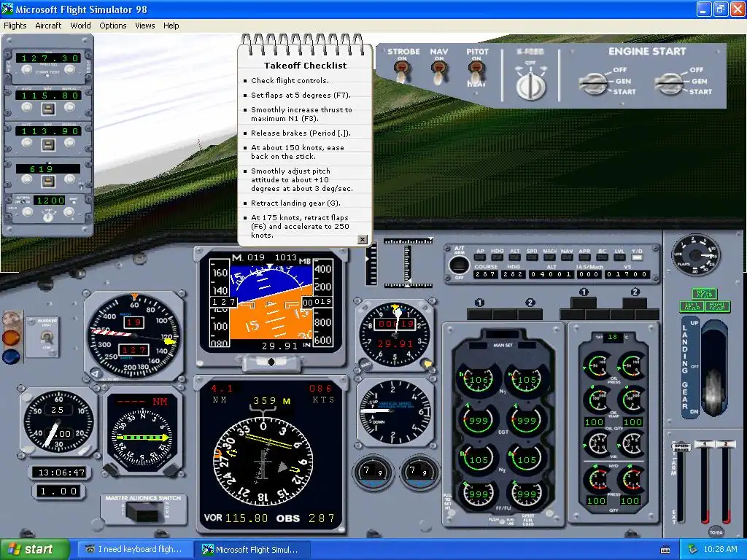Click the autopilot VS readout 01700

coord(627,274)
